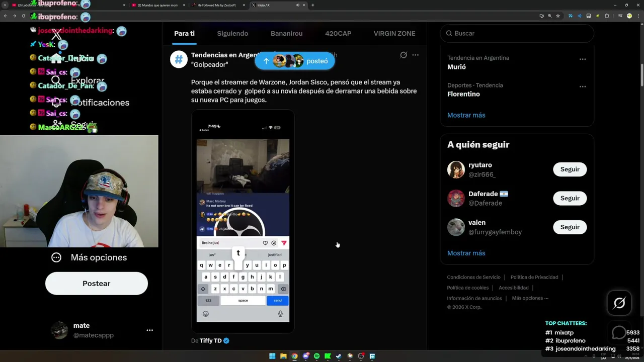644x362 pixels.
Task: Switch to Bananirou tab
Action: click(x=286, y=33)
